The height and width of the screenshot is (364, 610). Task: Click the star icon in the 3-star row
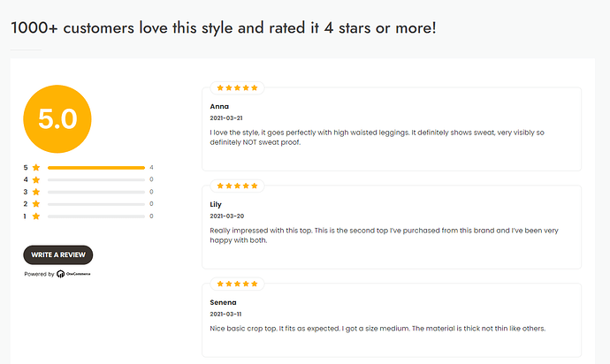[x=36, y=192]
